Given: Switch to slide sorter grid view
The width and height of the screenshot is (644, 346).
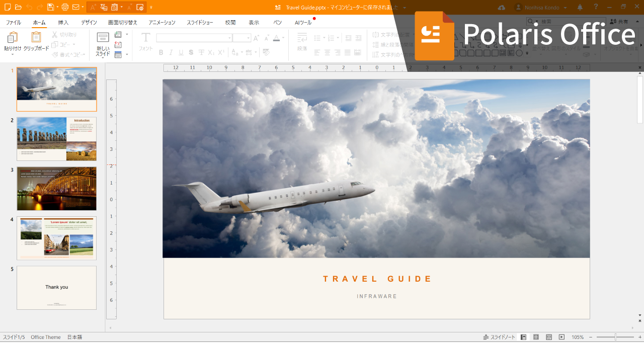Looking at the screenshot, I should pyautogui.click(x=536, y=337).
